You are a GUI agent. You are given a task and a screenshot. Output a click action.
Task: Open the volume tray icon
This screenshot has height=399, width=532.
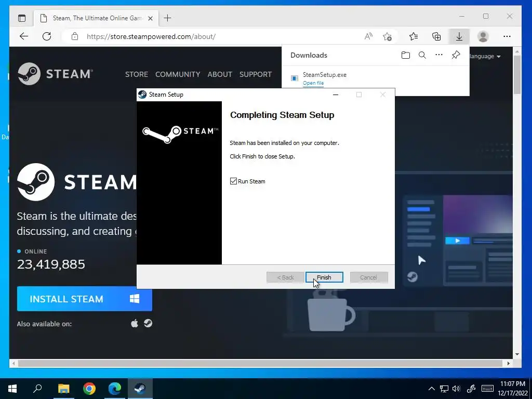coord(456,389)
